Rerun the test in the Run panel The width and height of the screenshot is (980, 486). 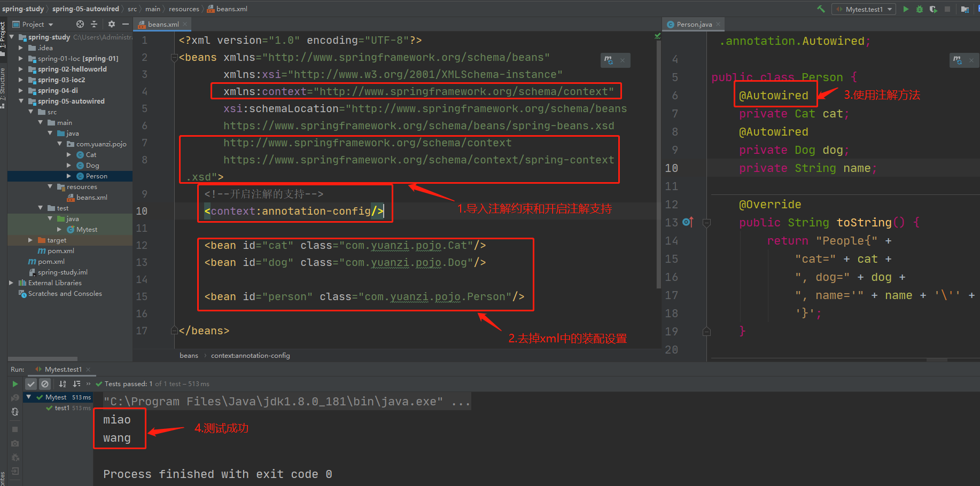click(x=15, y=384)
